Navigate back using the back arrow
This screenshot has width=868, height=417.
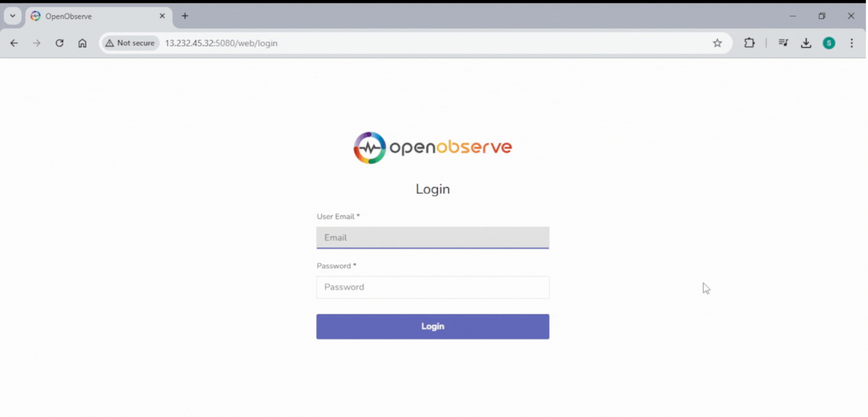14,43
